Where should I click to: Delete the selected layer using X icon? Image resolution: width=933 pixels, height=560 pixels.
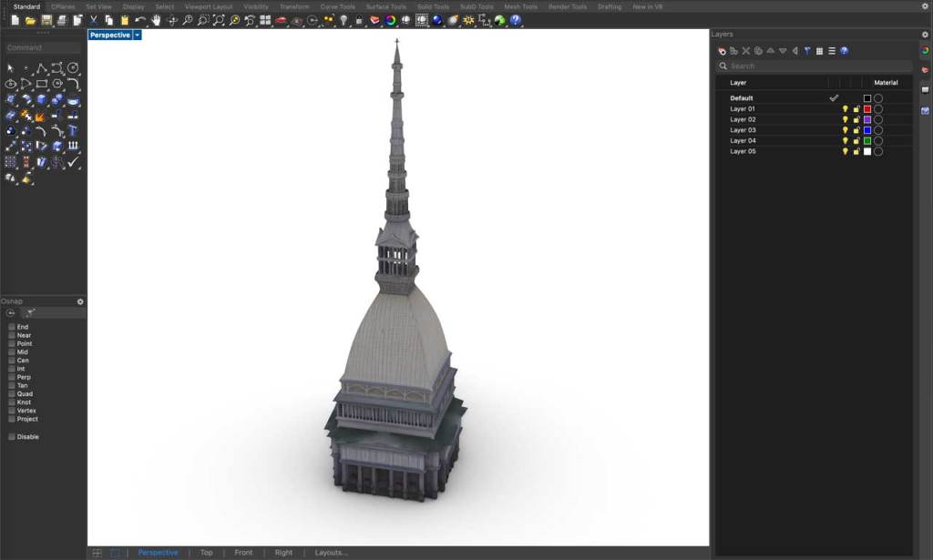745,50
